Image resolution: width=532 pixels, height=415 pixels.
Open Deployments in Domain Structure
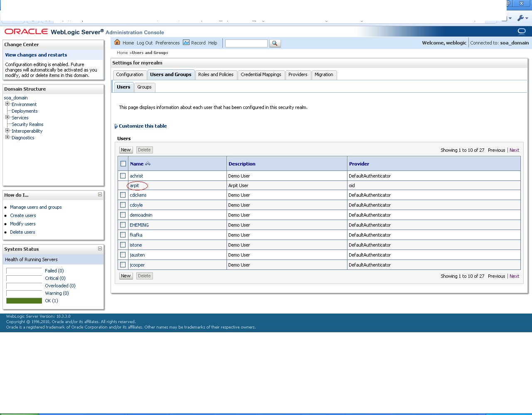(x=25, y=111)
